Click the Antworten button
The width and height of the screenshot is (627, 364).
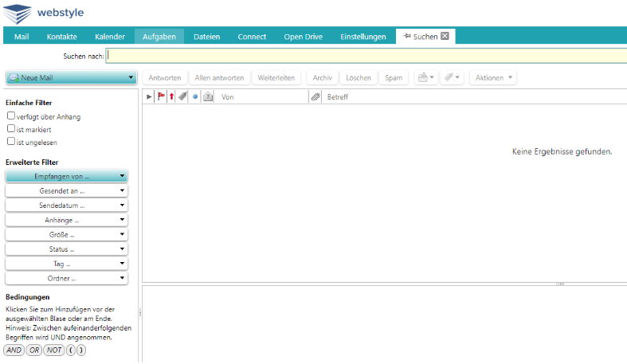[165, 77]
